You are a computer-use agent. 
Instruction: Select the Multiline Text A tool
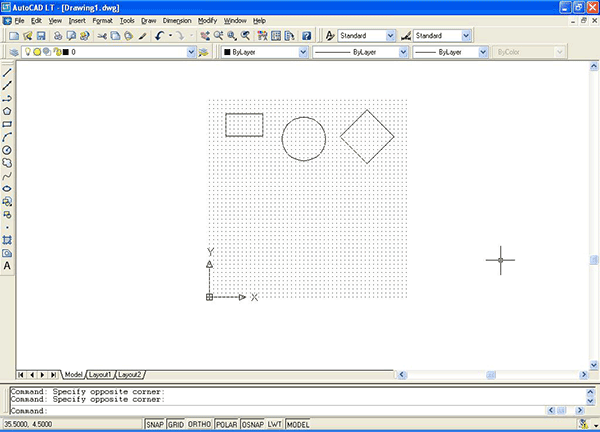pyautogui.click(x=7, y=266)
